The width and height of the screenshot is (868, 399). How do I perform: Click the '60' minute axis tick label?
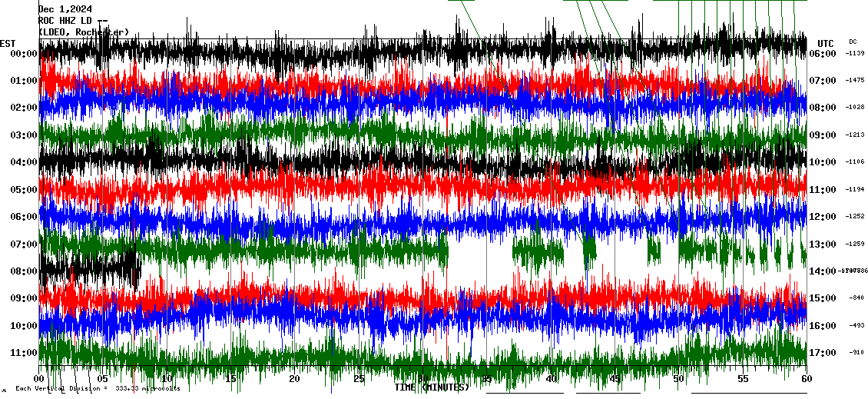[x=807, y=378]
